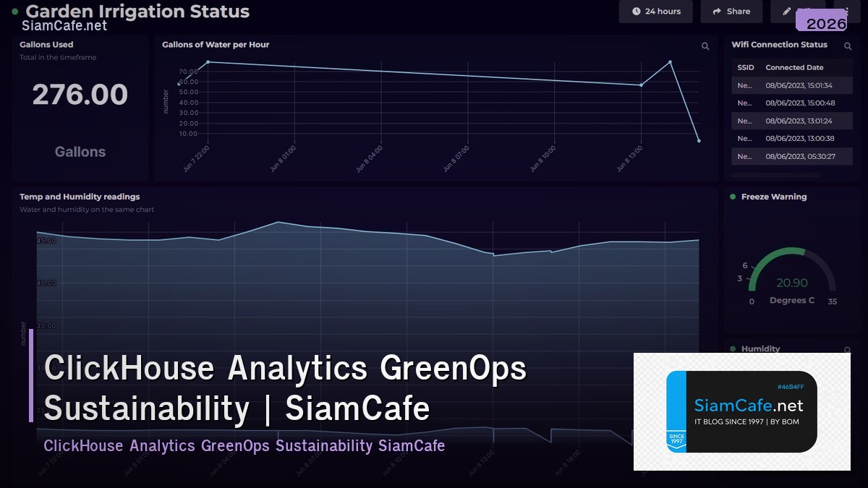Click the magnifier icon on Gallons of Water panel
Viewport: 868px width, 488px height.
point(705,46)
